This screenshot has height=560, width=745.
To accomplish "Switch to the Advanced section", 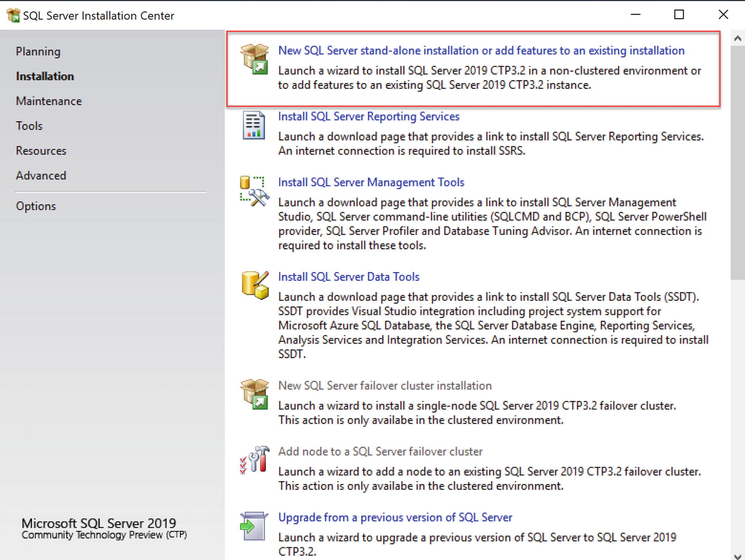I will point(41,175).
